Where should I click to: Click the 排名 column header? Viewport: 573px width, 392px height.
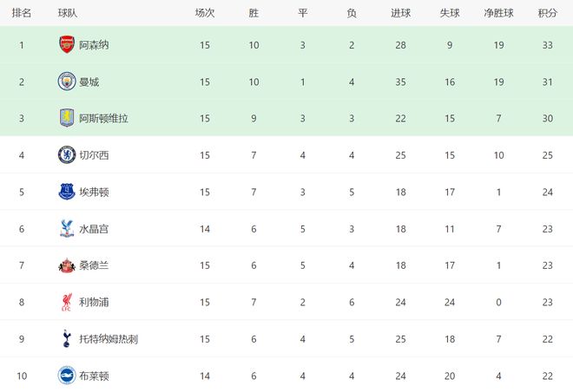(x=23, y=13)
